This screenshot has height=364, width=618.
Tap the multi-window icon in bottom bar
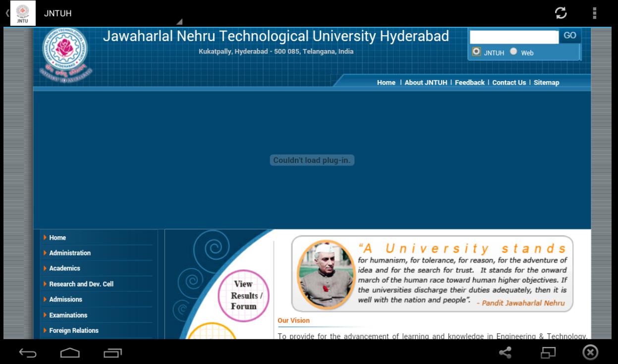click(x=548, y=352)
